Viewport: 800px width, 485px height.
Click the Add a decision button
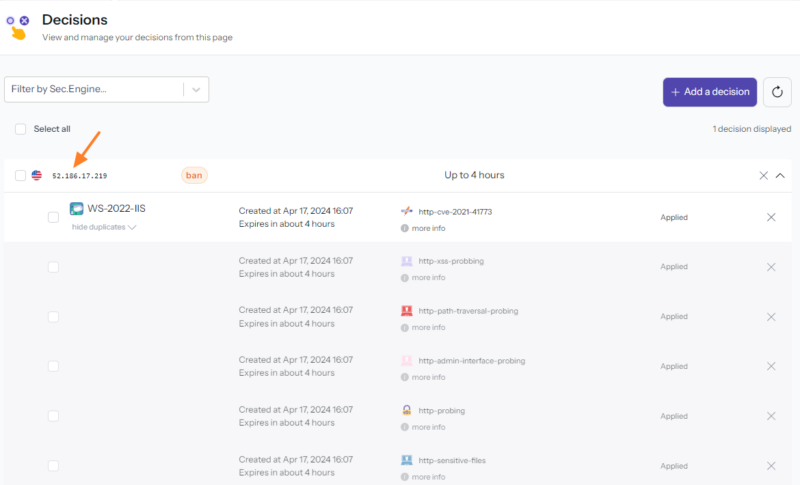point(709,92)
